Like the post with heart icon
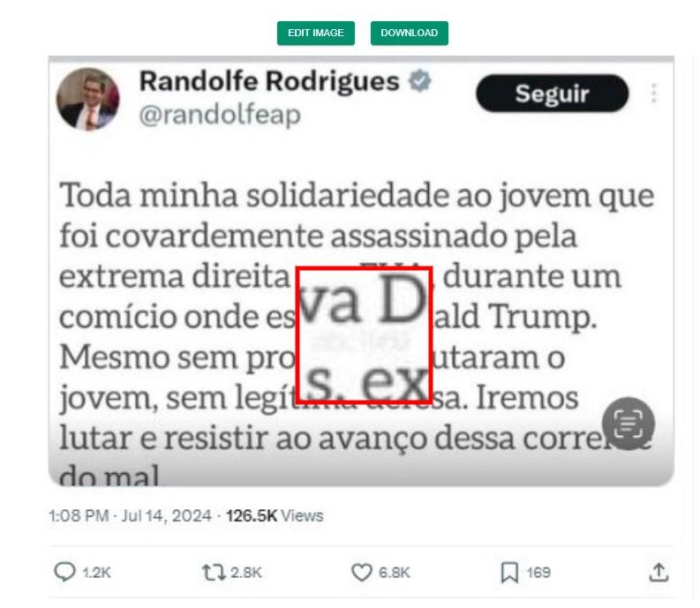The height and width of the screenshot is (608, 700). pyautogui.click(x=362, y=573)
